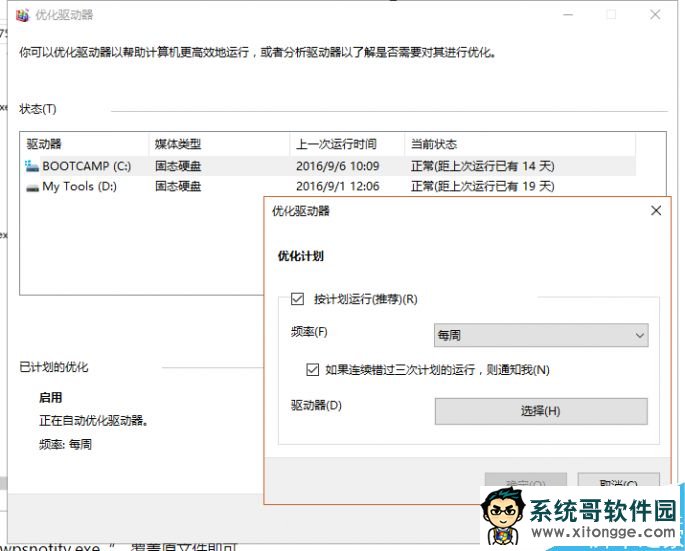This screenshot has height=551, width=685.
Task: Sort list by 媒体类型 column header
Action: [218, 144]
